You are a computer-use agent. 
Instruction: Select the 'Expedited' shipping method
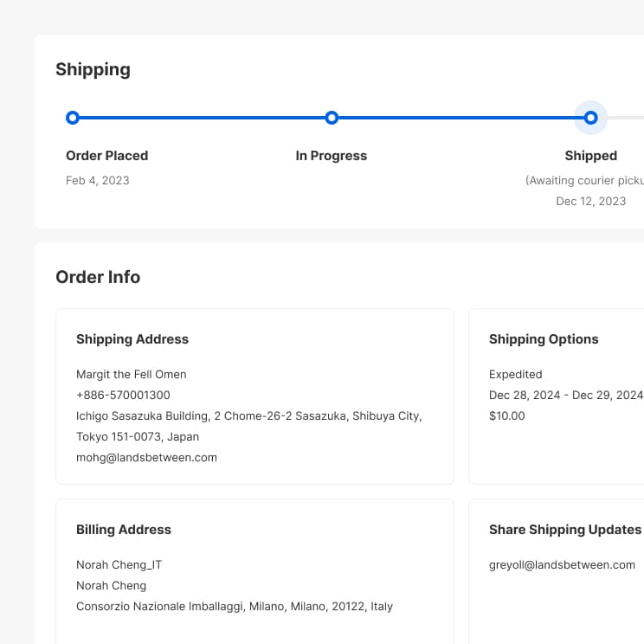515,374
